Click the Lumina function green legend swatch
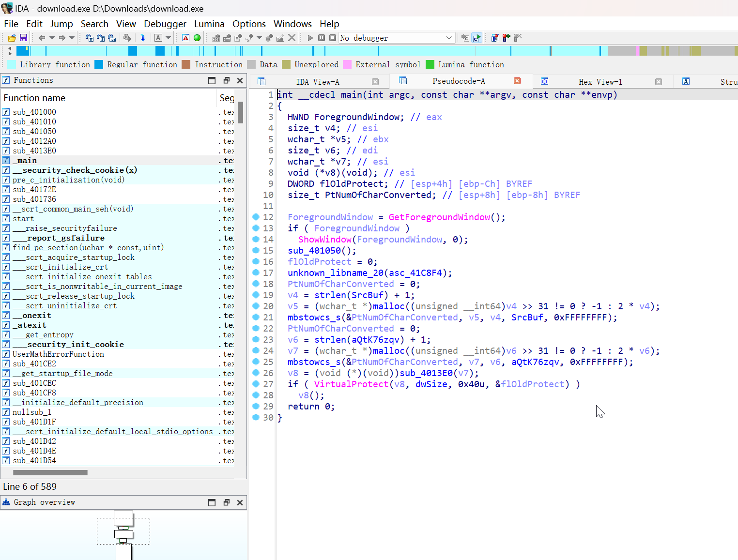 click(430, 64)
